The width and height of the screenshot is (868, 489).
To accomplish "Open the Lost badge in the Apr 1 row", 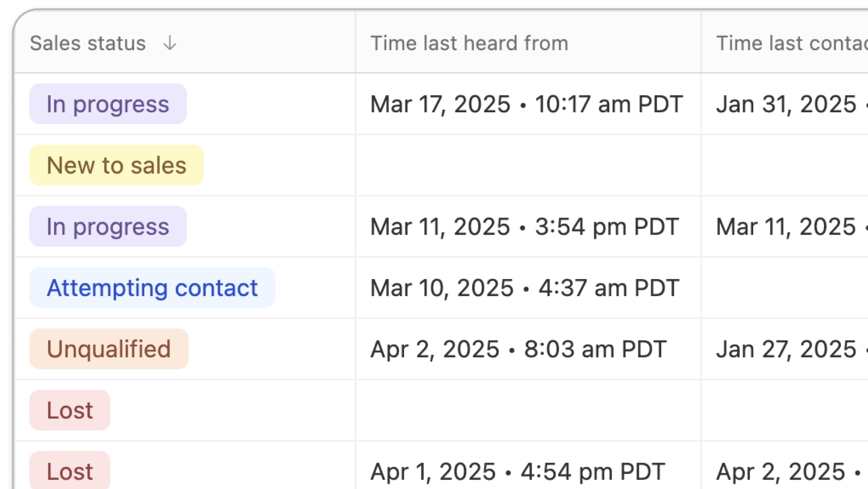I will click(x=70, y=471).
